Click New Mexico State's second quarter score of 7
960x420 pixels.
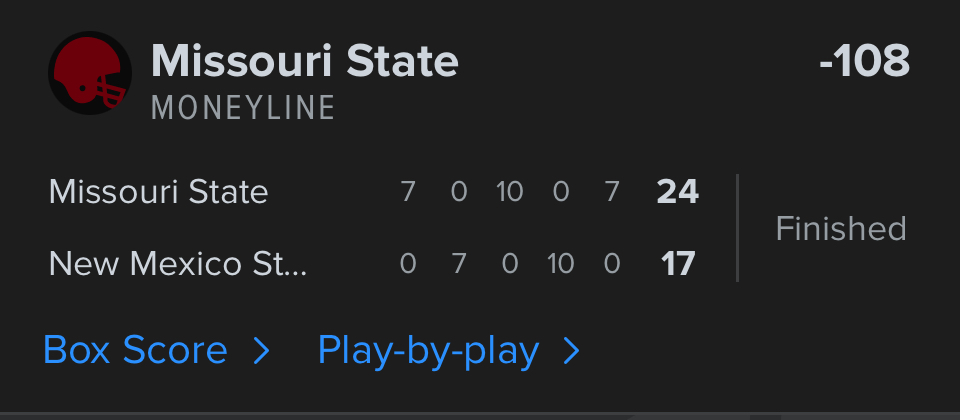459,264
